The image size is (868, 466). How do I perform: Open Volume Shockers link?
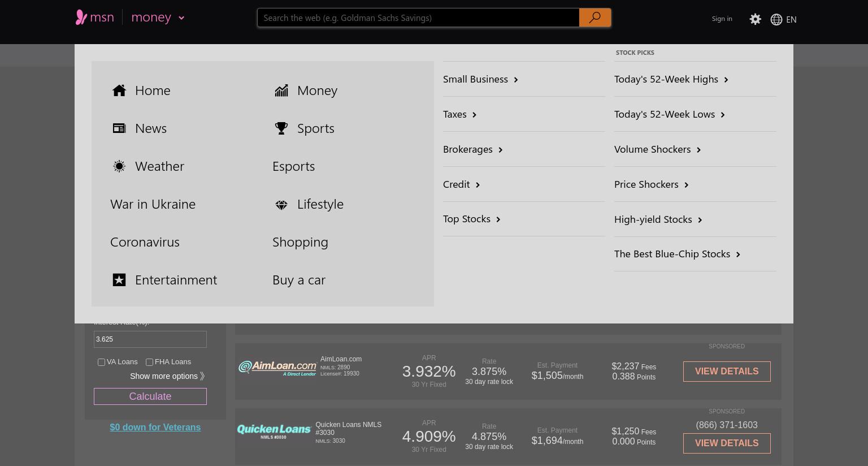point(653,149)
